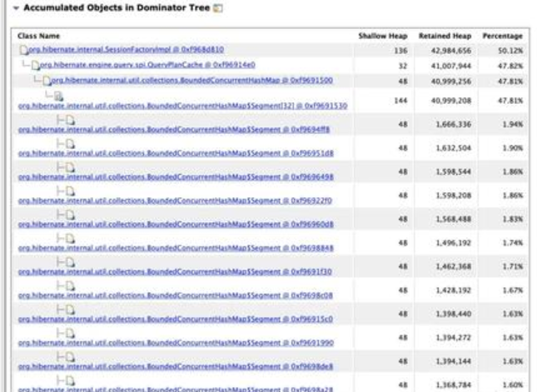Select the retained heap value 1,496,192
537x392 pixels.
[454, 243]
